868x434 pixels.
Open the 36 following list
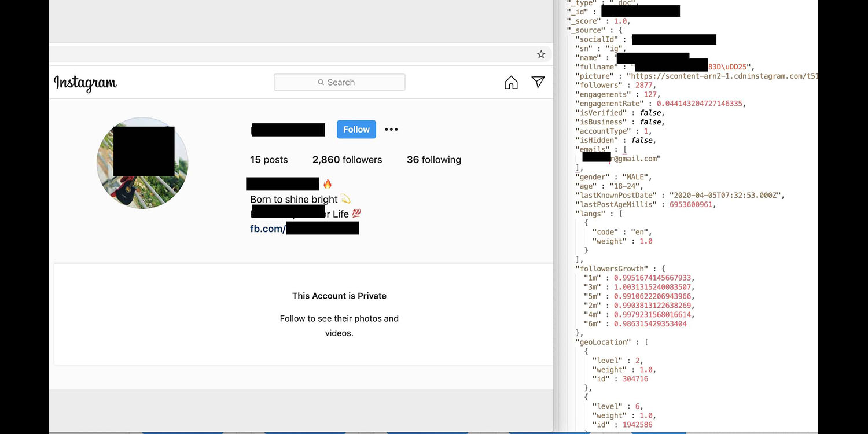point(433,160)
